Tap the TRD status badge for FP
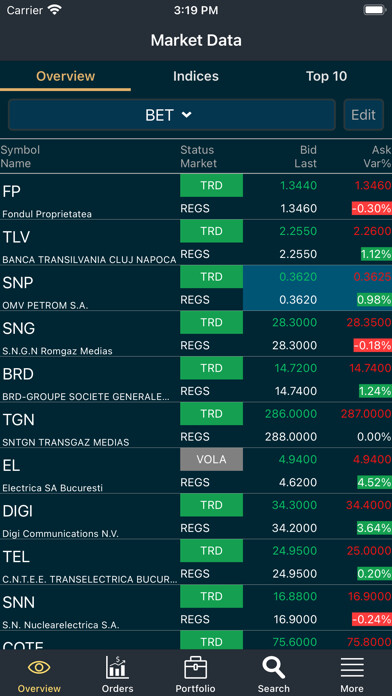The image size is (392, 696). tap(211, 186)
